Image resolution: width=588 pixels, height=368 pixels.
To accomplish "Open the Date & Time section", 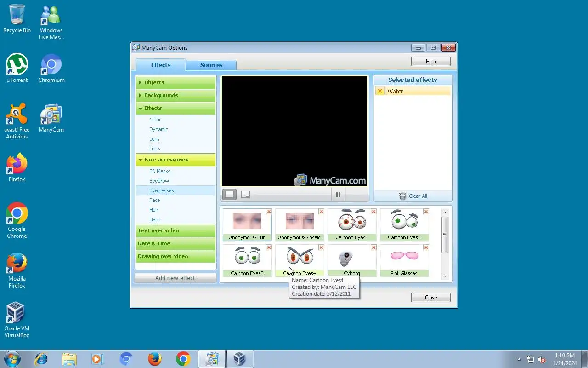I will click(x=175, y=243).
